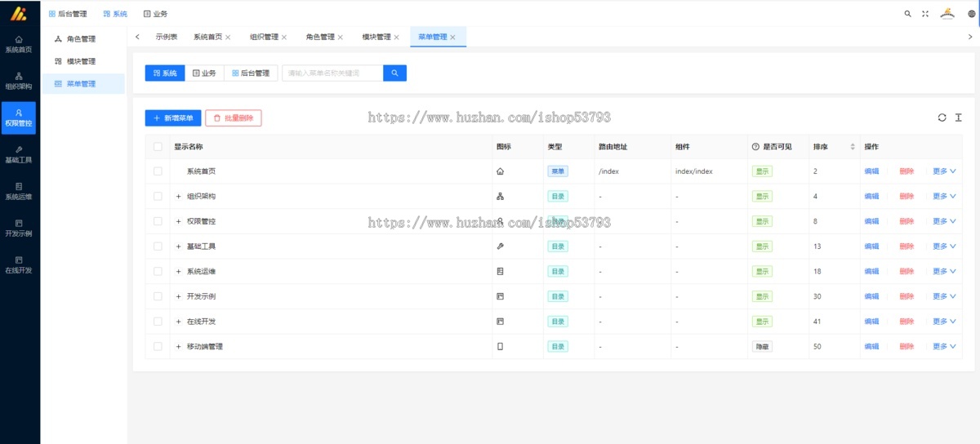Click the search magnifier icon in header
Screen dimensions: 980x444
click(907, 14)
